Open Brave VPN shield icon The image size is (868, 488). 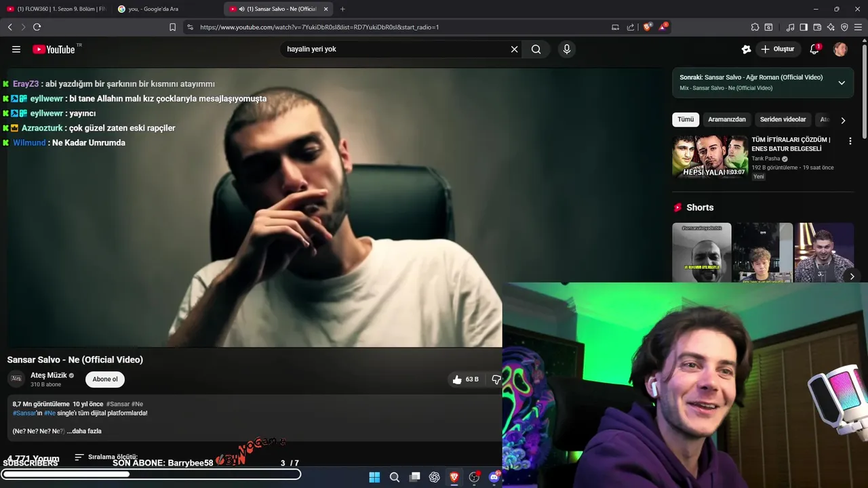[x=844, y=27]
